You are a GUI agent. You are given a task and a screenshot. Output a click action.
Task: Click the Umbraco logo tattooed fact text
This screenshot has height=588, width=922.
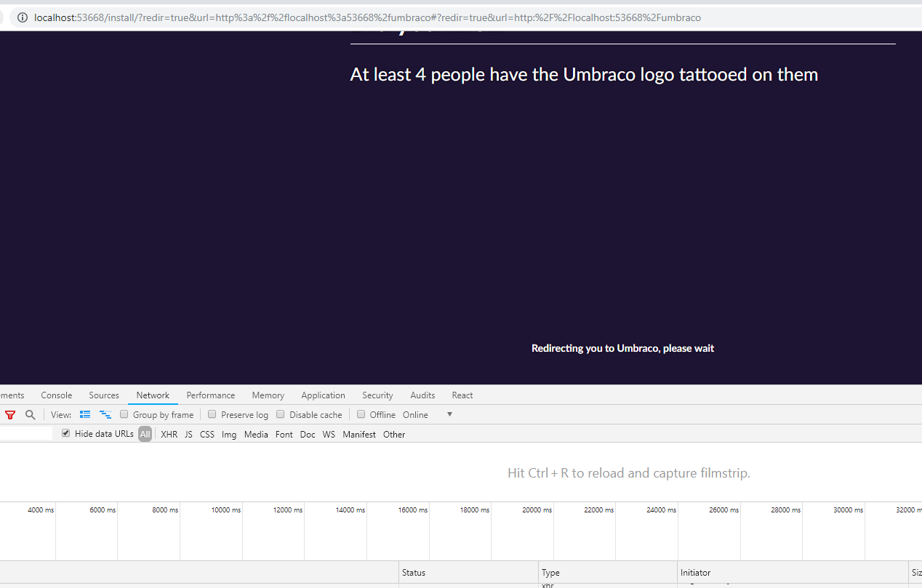[x=584, y=74]
